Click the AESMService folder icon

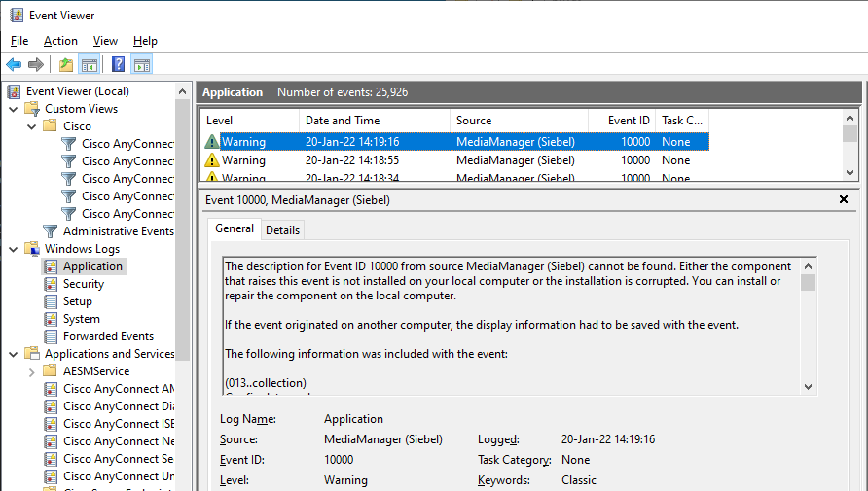[50, 371]
